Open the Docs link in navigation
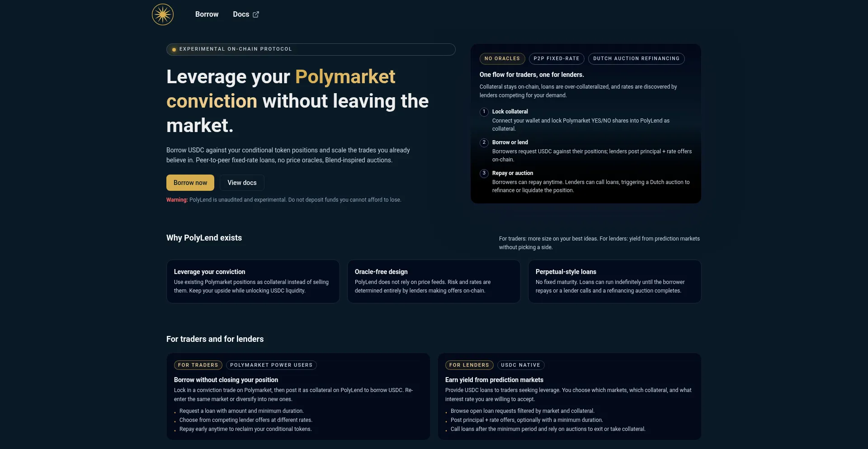868x449 pixels. (241, 14)
